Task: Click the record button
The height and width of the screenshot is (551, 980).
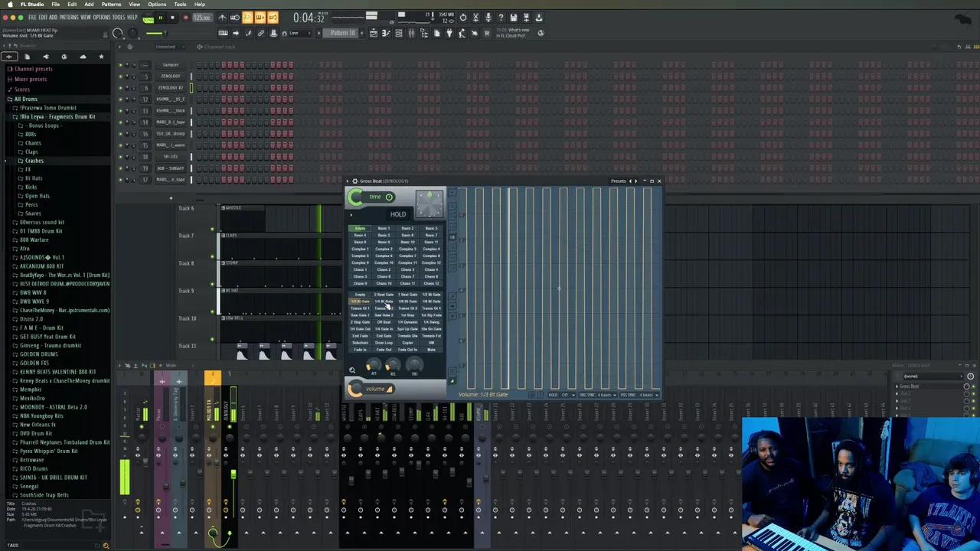Action: tap(186, 17)
